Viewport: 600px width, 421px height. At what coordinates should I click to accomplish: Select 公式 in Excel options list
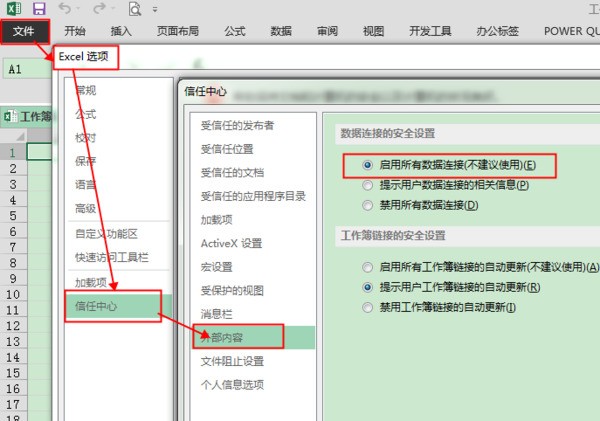[x=86, y=114]
